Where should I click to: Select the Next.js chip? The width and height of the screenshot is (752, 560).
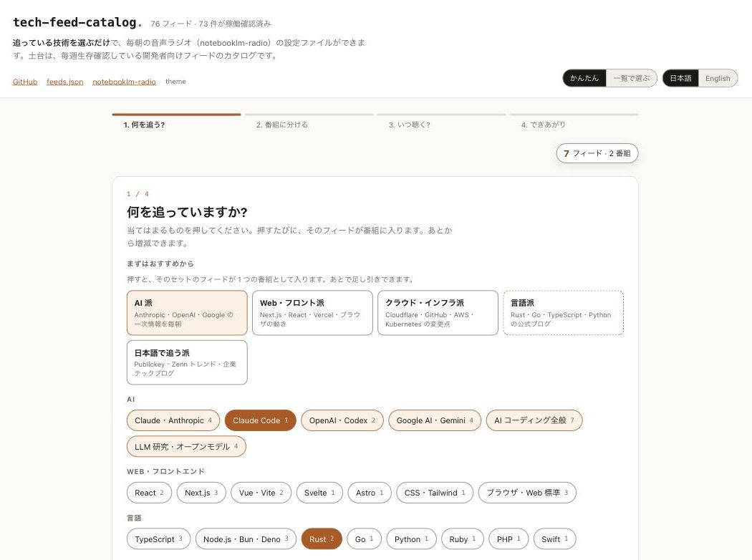pos(201,493)
